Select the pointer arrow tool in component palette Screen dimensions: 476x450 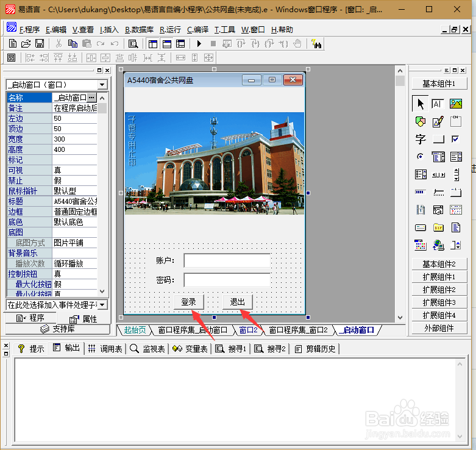coord(421,104)
